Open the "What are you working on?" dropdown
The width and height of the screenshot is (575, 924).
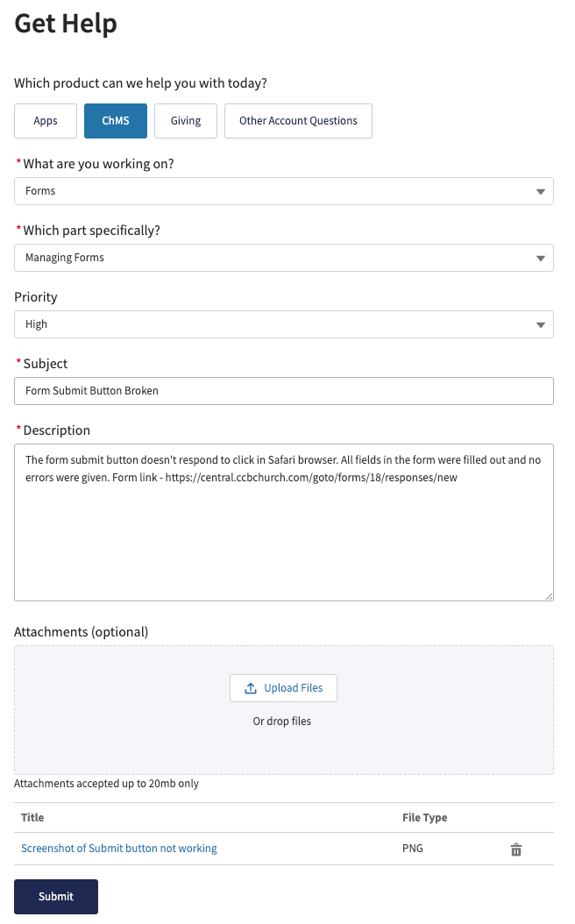tap(283, 191)
